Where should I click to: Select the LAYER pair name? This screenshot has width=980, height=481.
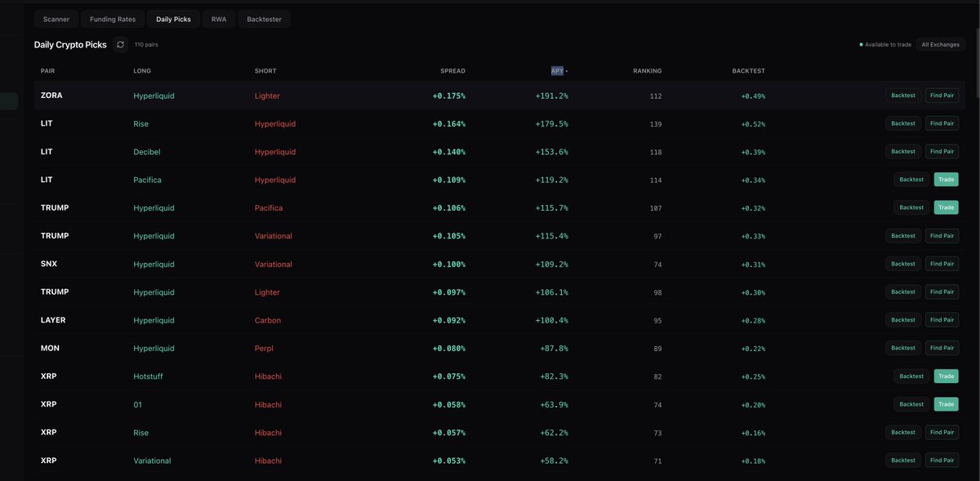click(53, 320)
